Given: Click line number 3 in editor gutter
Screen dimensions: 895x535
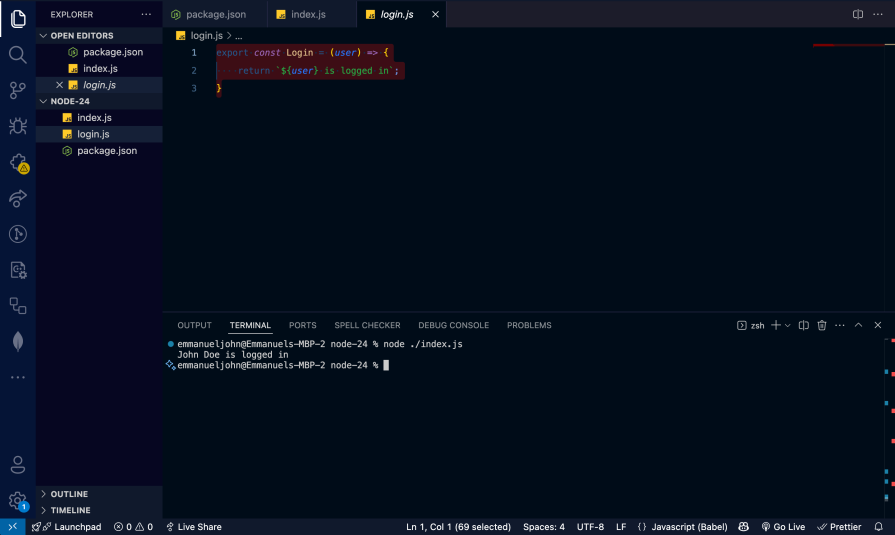Looking at the screenshot, I should click(x=194, y=88).
